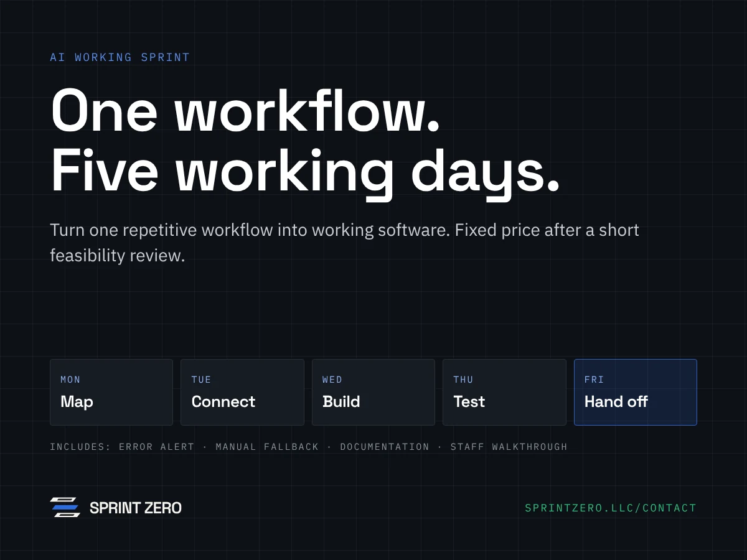Click the 'ERROR ALERT' text
Image resolution: width=747 pixels, height=560 pixels.
(x=156, y=447)
